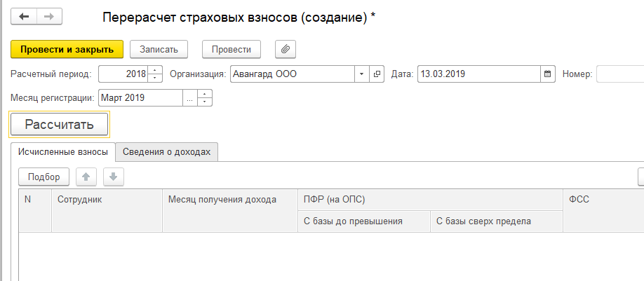Viewport: 644px width, 281px height.
Task: Move row up with the up arrow
Action: pyautogui.click(x=86, y=177)
